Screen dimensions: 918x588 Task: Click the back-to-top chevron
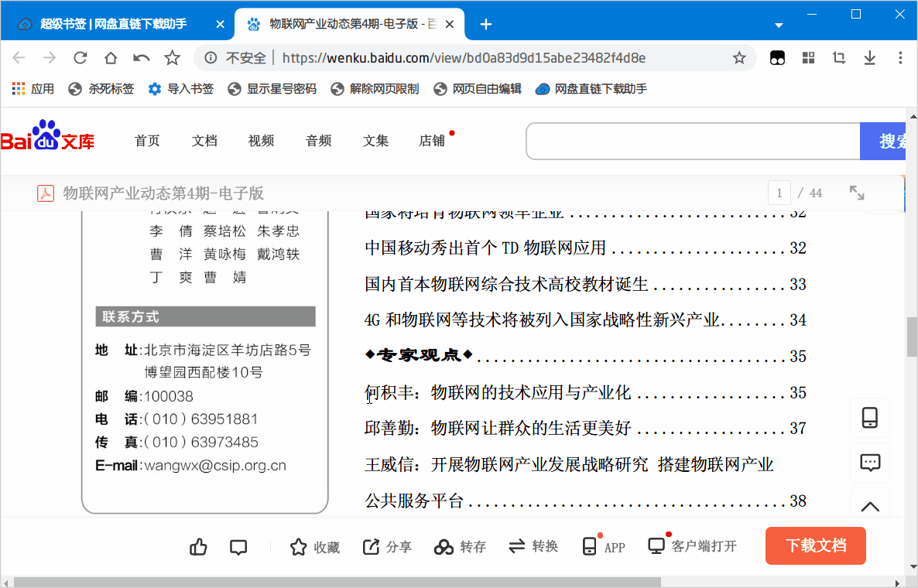870,507
